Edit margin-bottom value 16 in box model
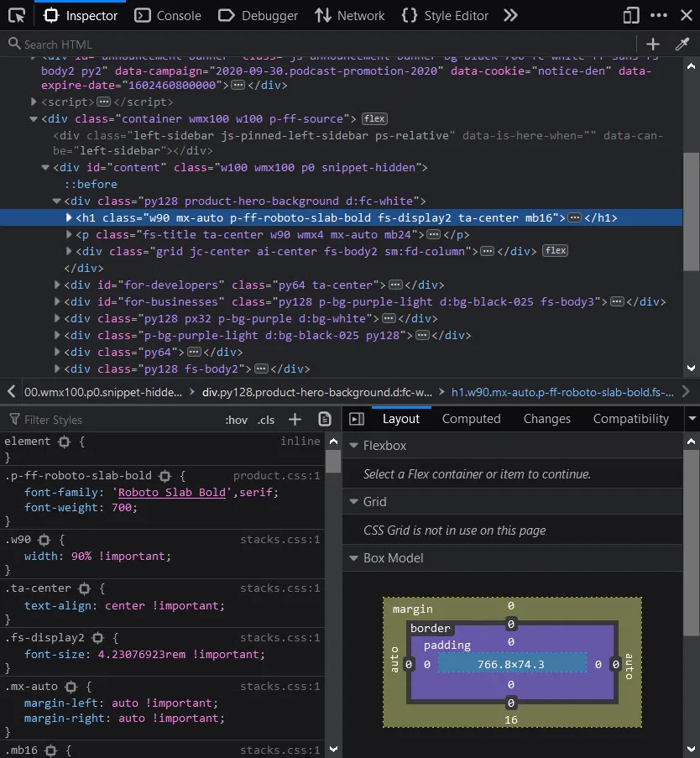This screenshot has width=700, height=758. 511,720
